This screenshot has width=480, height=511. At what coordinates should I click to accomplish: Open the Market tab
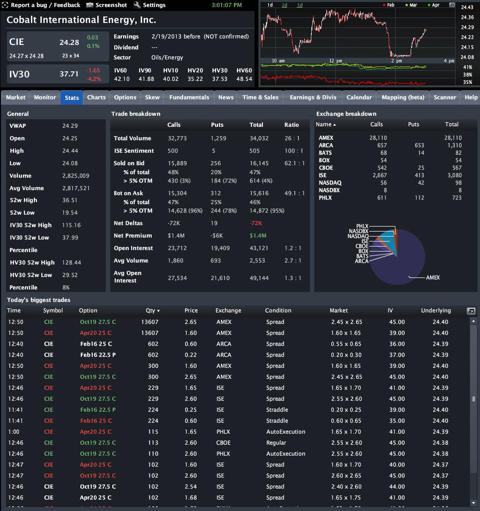[16, 97]
